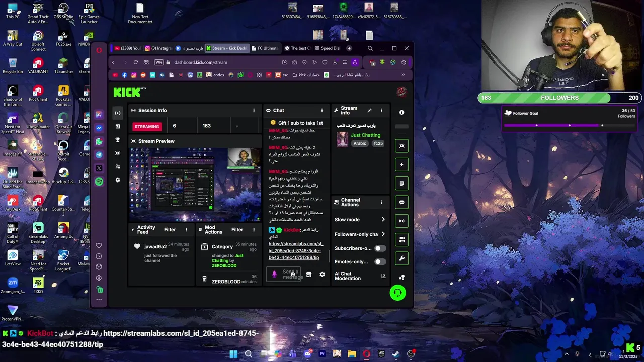Screen dimensions: 644x362
Task: Open the trophy achievements icon in Kick sidebar
Action: tap(118, 140)
